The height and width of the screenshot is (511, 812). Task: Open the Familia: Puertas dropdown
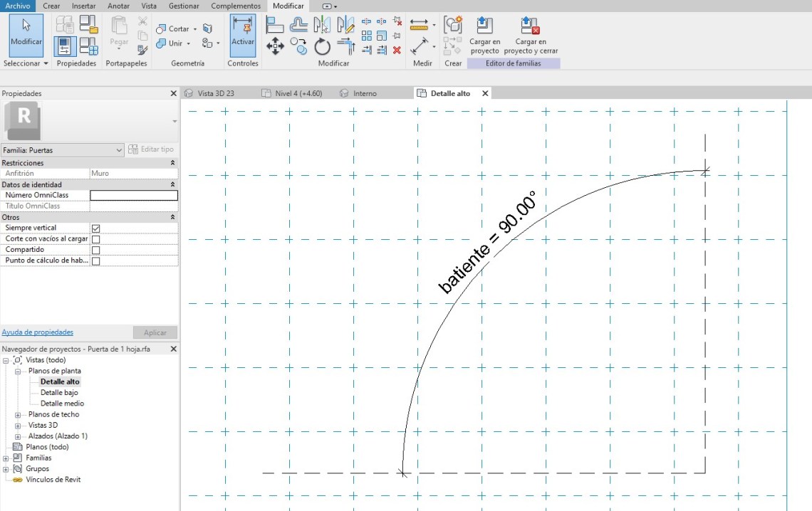coord(119,150)
